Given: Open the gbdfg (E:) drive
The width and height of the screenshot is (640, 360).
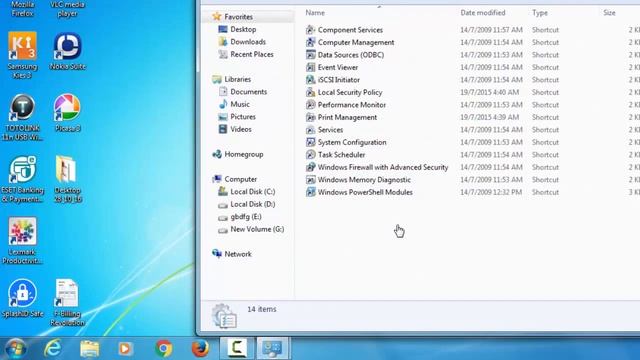Looking at the screenshot, I should [x=246, y=217].
